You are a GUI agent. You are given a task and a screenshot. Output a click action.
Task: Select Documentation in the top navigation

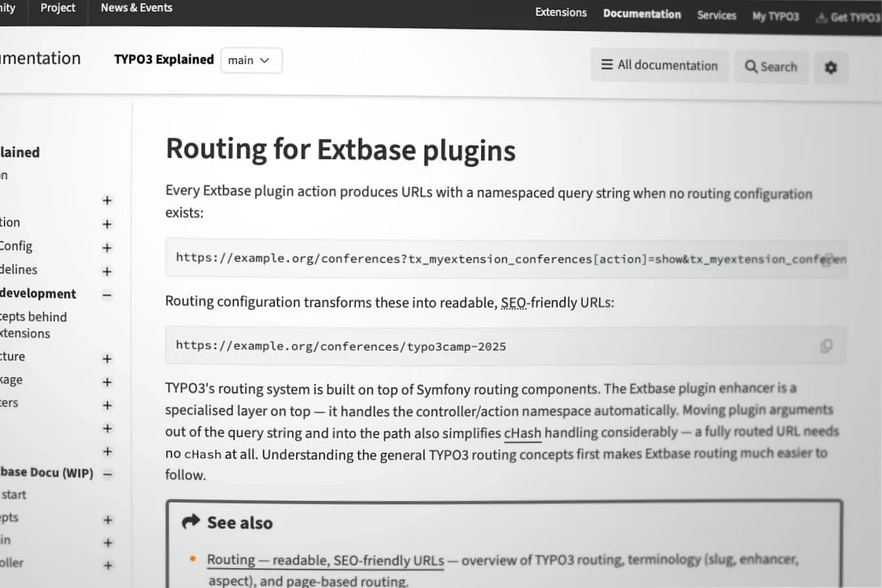[x=642, y=14]
